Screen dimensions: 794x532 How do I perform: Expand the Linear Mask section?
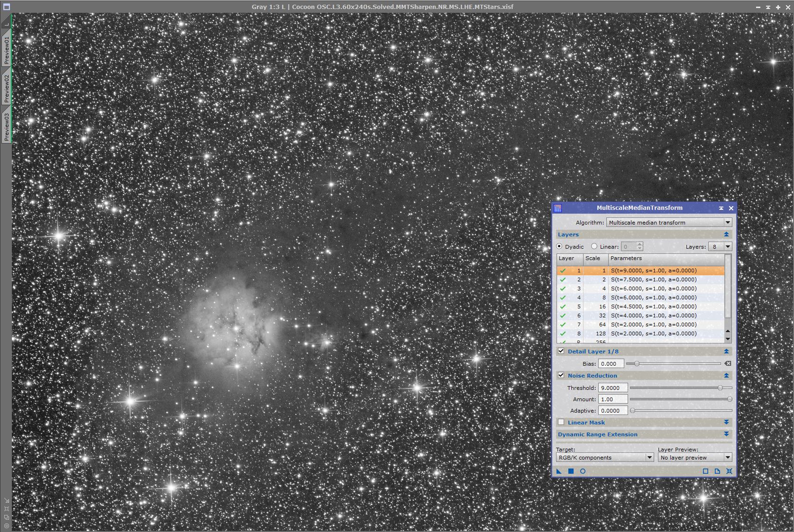tap(725, 422)
